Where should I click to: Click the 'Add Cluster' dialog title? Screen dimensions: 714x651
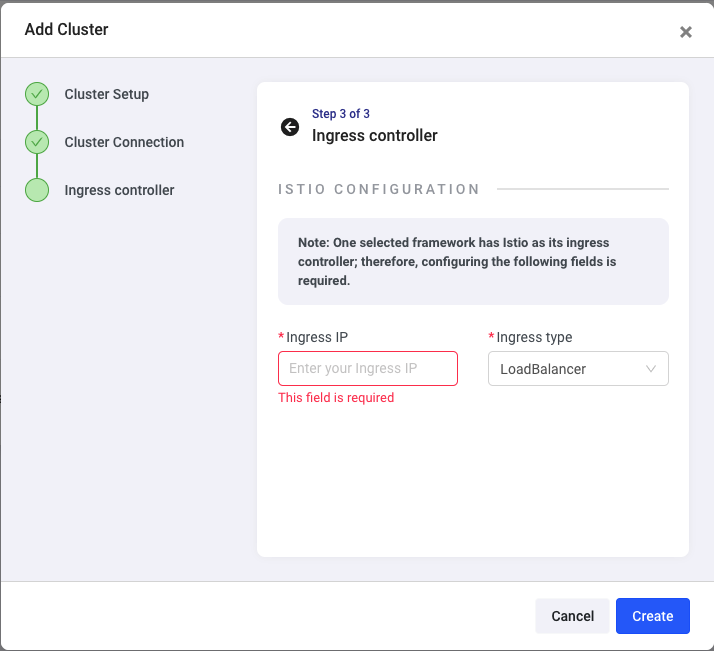pyautogui.click(x=66, y=29)
